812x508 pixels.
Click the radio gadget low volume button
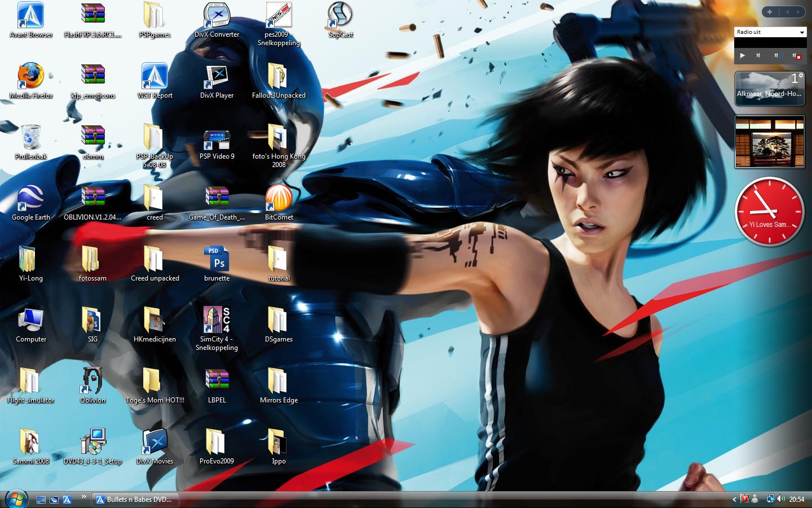tap(758, 55)
